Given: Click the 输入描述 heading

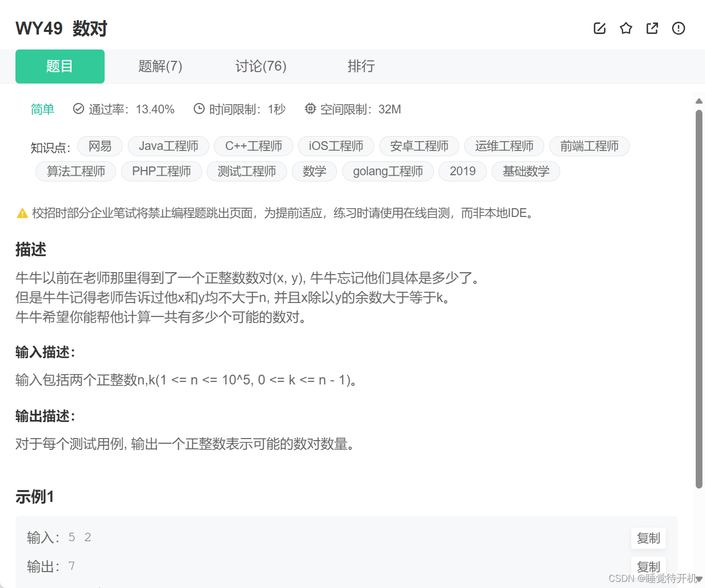Looking at the screenshot, I should click(x=45, y=352).
